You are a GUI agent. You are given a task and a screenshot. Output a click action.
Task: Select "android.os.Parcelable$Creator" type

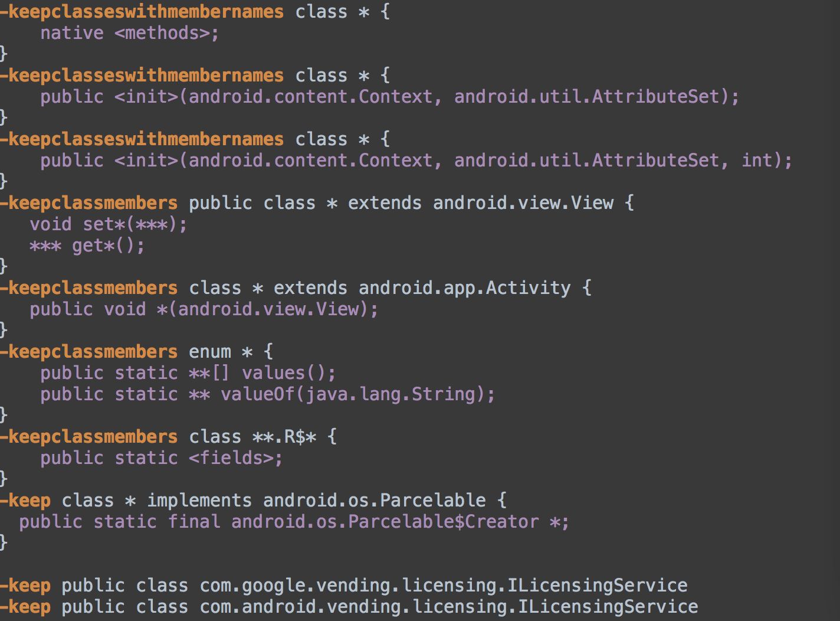[x=385, y=522]
